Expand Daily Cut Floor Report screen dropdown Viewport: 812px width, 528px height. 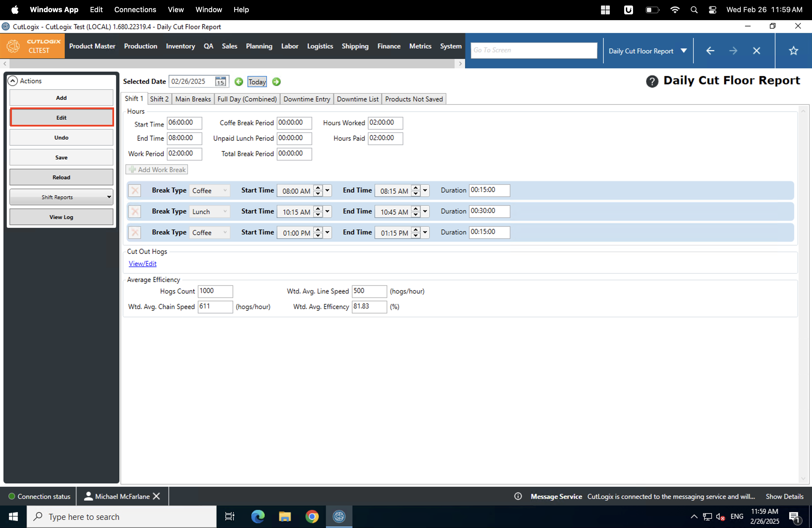click(x=684, y=51)
